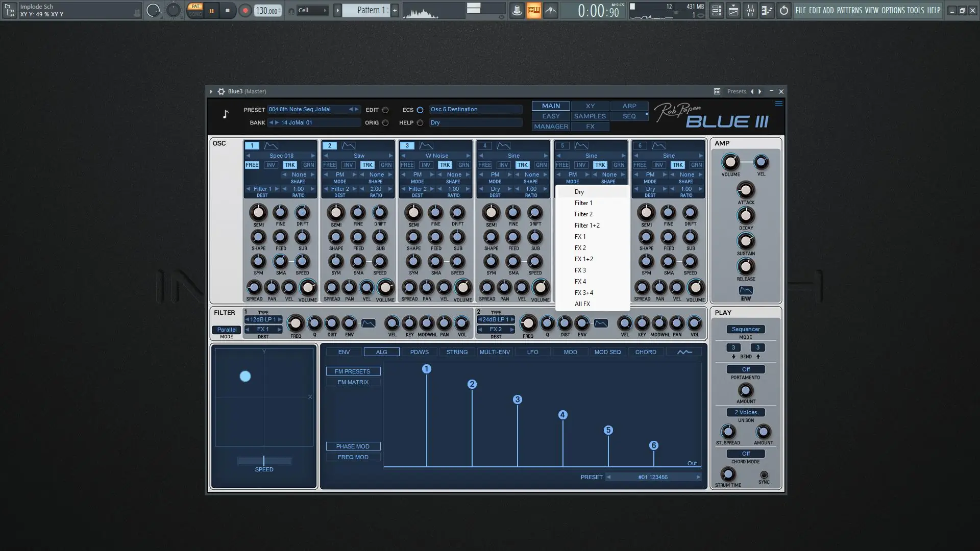Viewport: 980px width, 551px height.
Task: Select Filter 1+2 from destination list
Action: tap(587, 226)
